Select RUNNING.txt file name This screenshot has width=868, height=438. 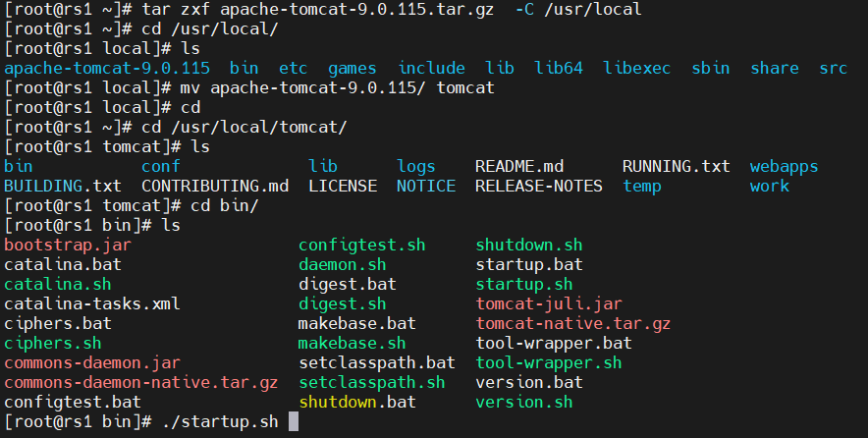coord(676,166)
